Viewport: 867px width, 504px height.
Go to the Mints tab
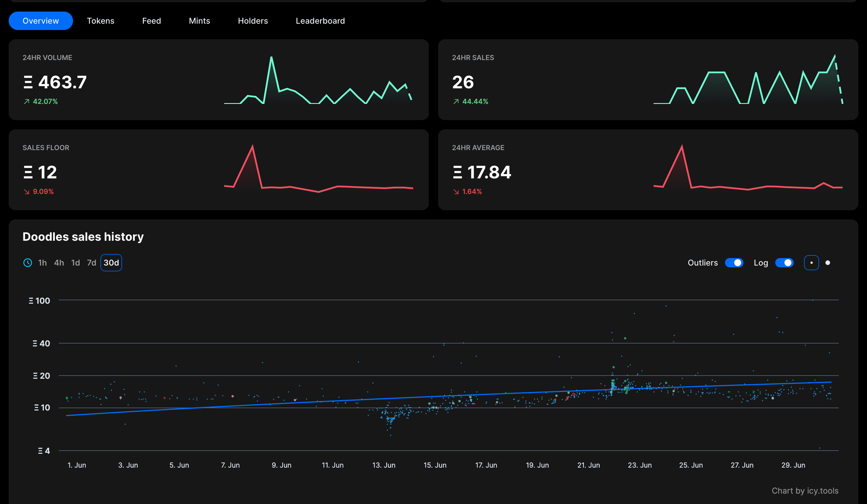tap(199, 21)
